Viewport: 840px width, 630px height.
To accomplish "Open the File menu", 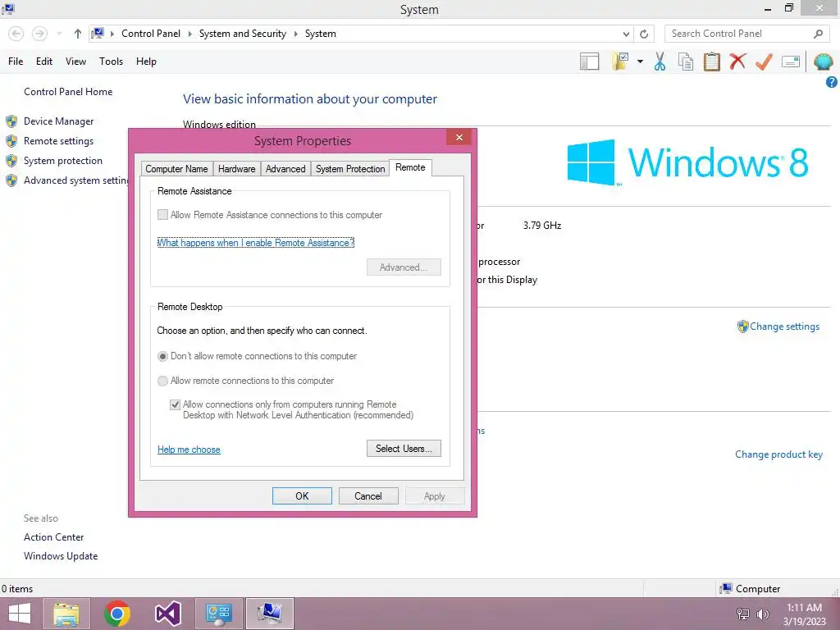I will pos(16,61).
